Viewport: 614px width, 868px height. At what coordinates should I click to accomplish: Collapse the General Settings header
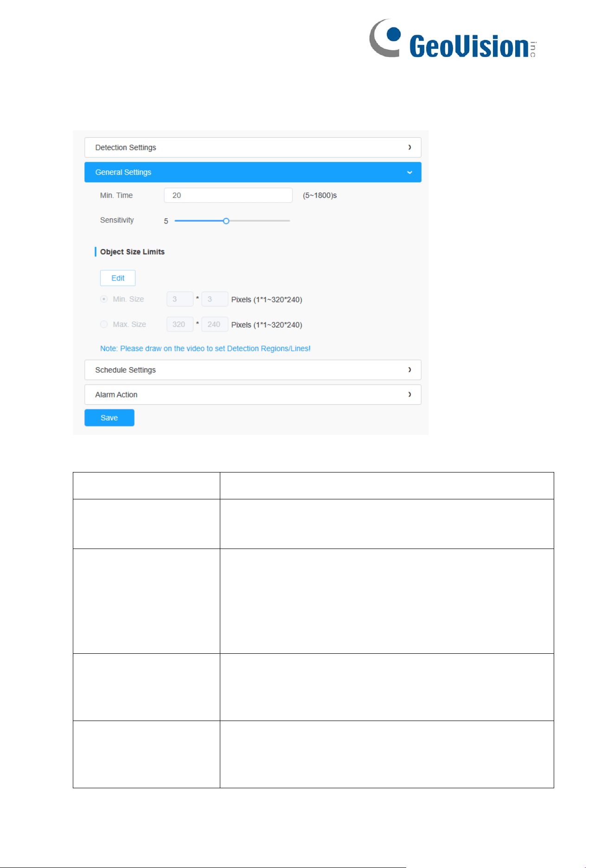(253, 172)
